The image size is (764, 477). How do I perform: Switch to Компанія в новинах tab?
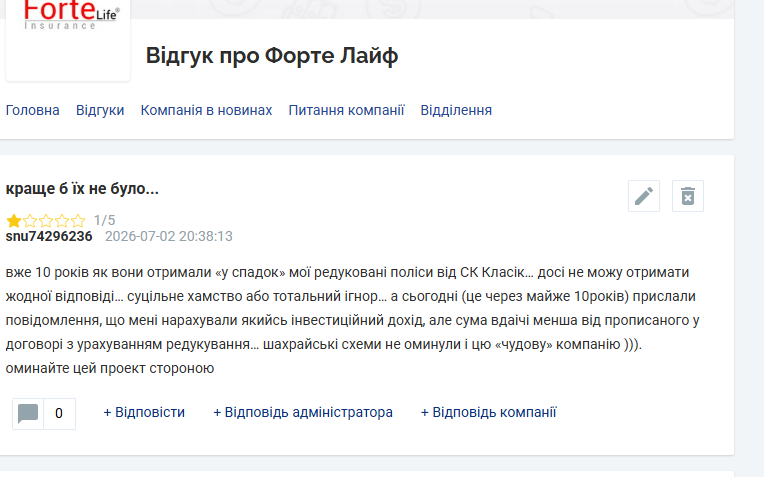(206, 110)
